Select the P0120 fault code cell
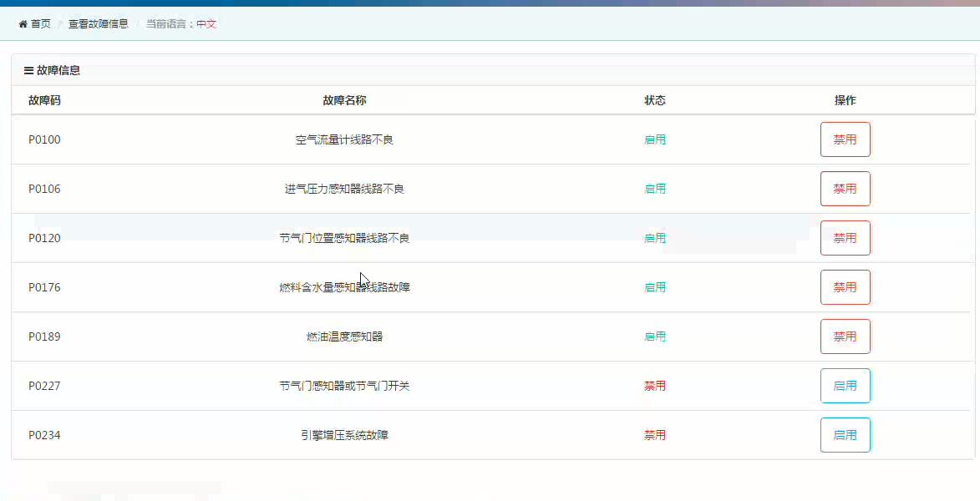 tap(44, 239)
